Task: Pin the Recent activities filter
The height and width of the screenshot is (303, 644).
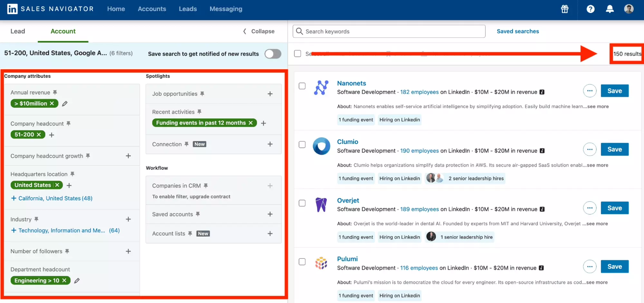Action: (x=199, y=112)
